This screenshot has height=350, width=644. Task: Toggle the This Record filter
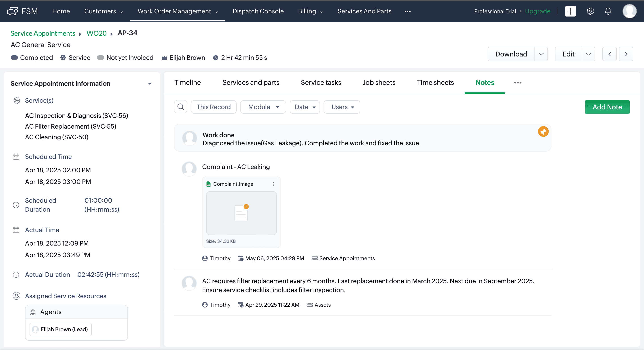coord(214,107)
